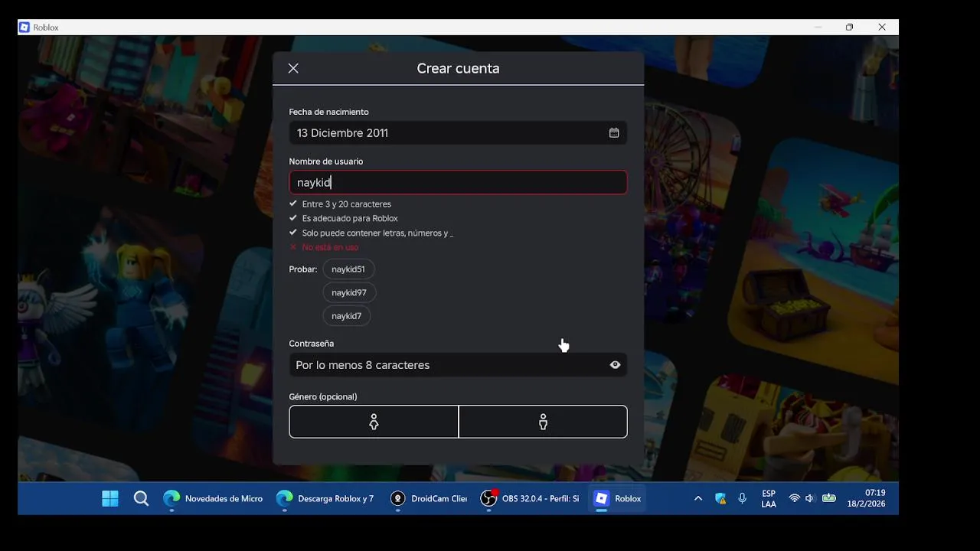The image size is (980, 551).
Task: Click the microphone tray icon
Action: (x=742, y=499)
